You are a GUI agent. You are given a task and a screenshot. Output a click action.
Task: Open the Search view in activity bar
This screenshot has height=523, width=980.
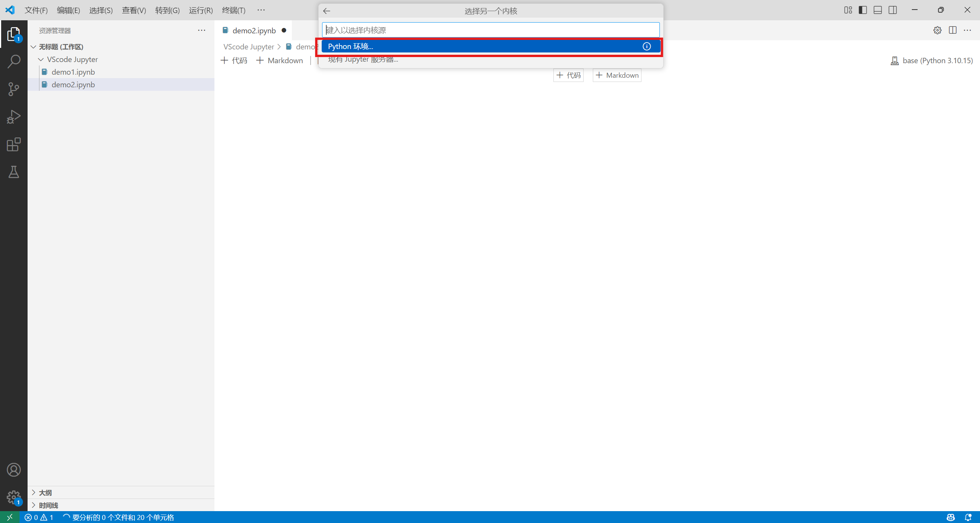[x=14, y=61]
